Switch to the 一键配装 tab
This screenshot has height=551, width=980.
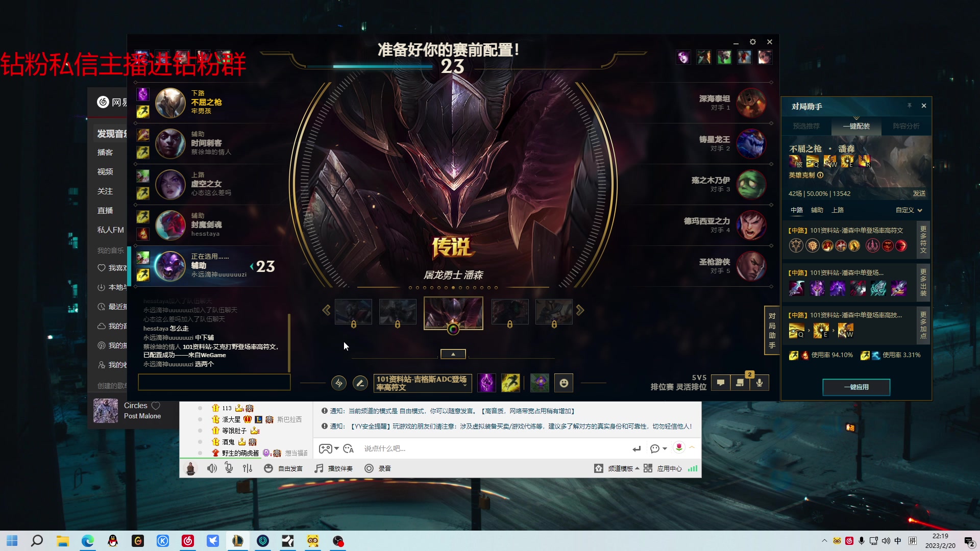tap(856, 126)
